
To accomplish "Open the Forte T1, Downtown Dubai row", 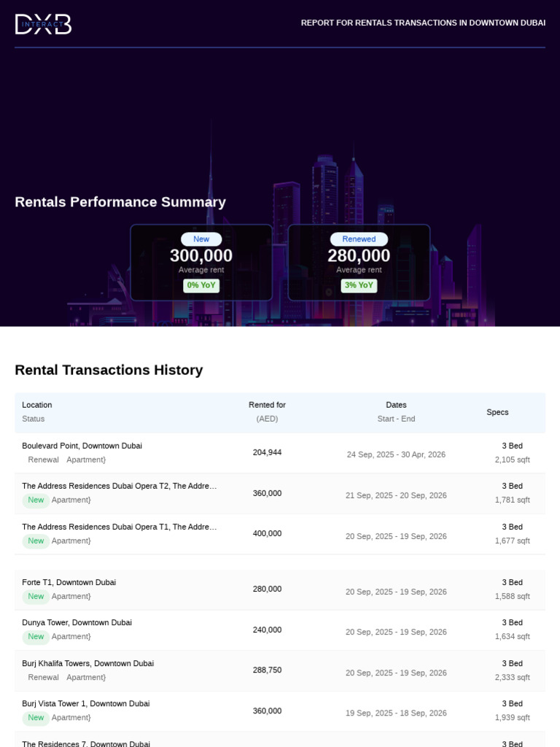I will [280, 589].
